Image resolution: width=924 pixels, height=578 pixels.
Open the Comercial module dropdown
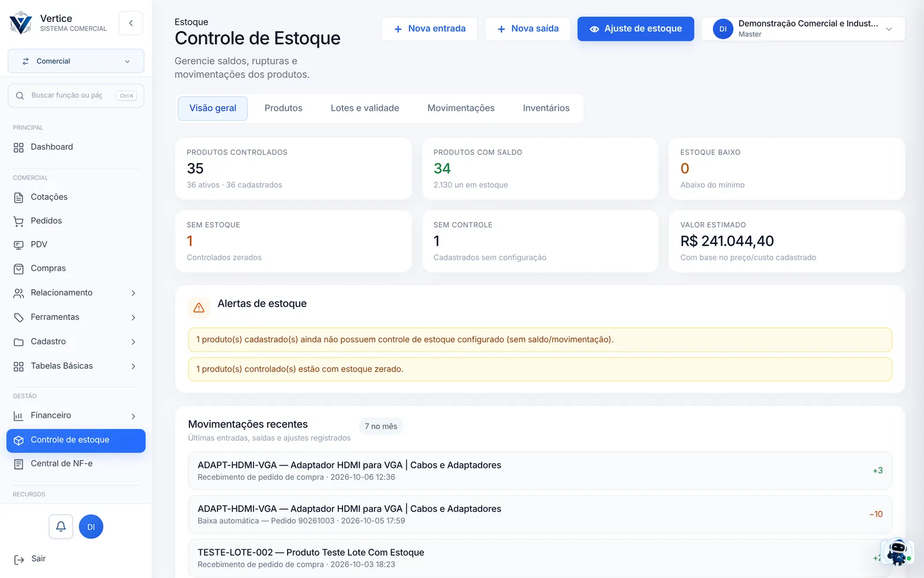(76, 61)
